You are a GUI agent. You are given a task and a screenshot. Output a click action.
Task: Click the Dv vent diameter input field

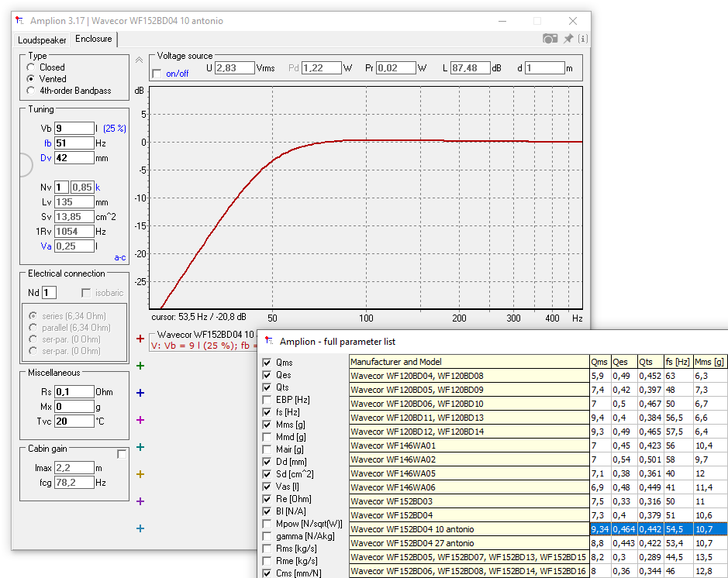tap(74, 158)
